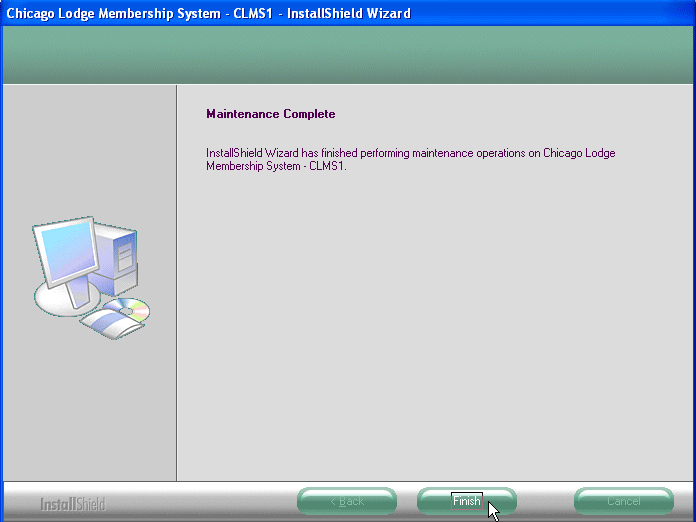Click the disabled Cancel button
696x522 pixels.
pos(623,501)
